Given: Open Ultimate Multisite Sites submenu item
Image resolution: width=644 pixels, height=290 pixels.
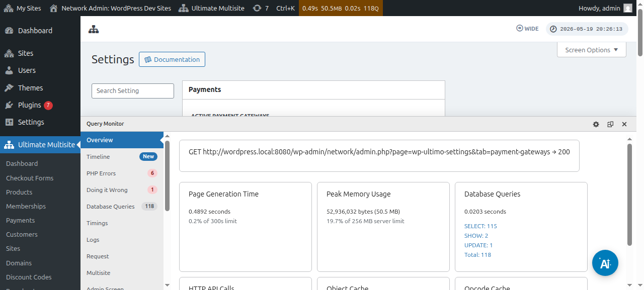Looking at the screenshot, I should coord(40,248).
